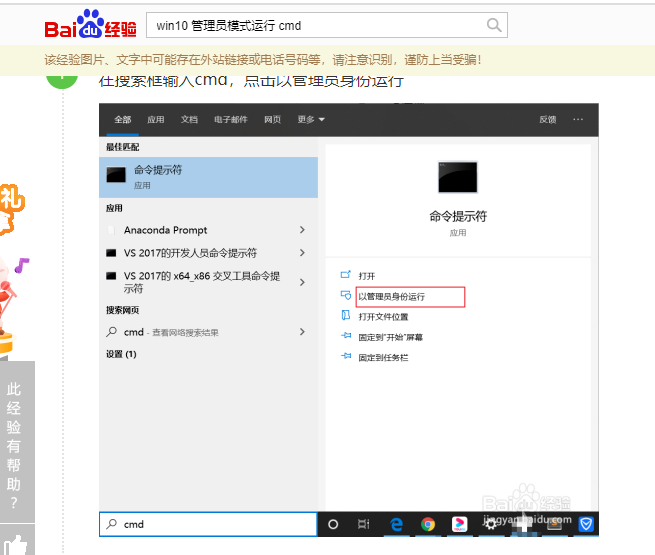Image resolution: width=655 pixels, height=555 pixels.
Task: Click 打开文件位置 open file location
Action: [x=383, y=317]
